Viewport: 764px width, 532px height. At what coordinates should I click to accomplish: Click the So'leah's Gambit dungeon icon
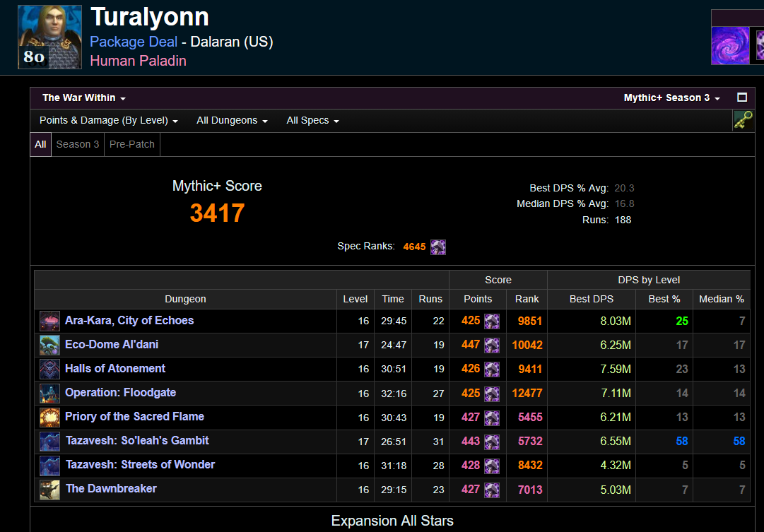click(x=49, y=441)
